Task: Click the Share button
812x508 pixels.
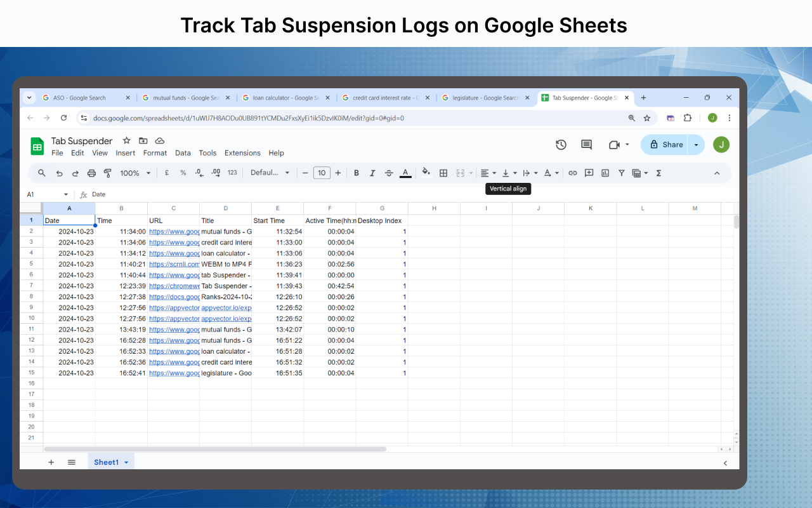Action: (x=665, y=145)
